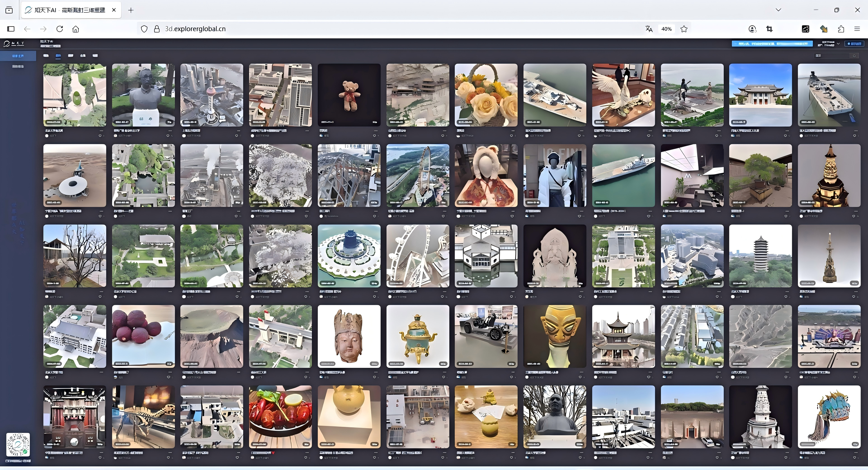Select the second, highlighted category tab
The height and width of the screenshot is (470, 868).
tap(58, 56)
